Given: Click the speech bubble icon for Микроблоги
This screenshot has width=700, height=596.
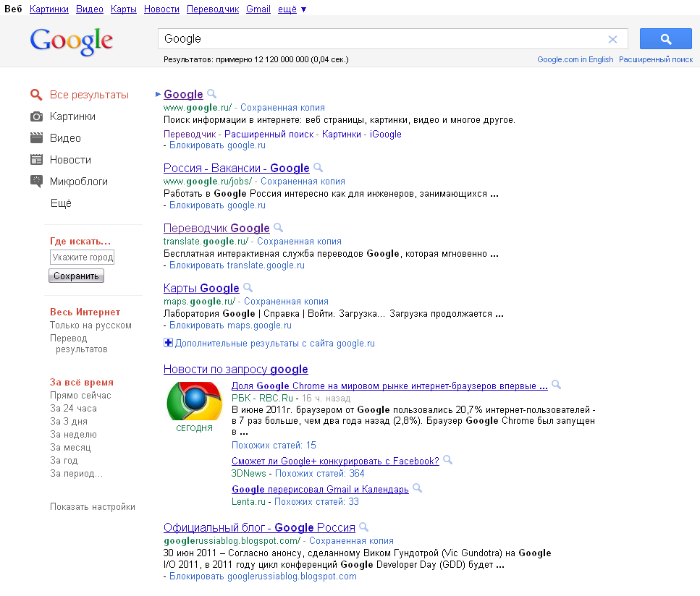Looking at the screenshot, I should click(36, 181).
